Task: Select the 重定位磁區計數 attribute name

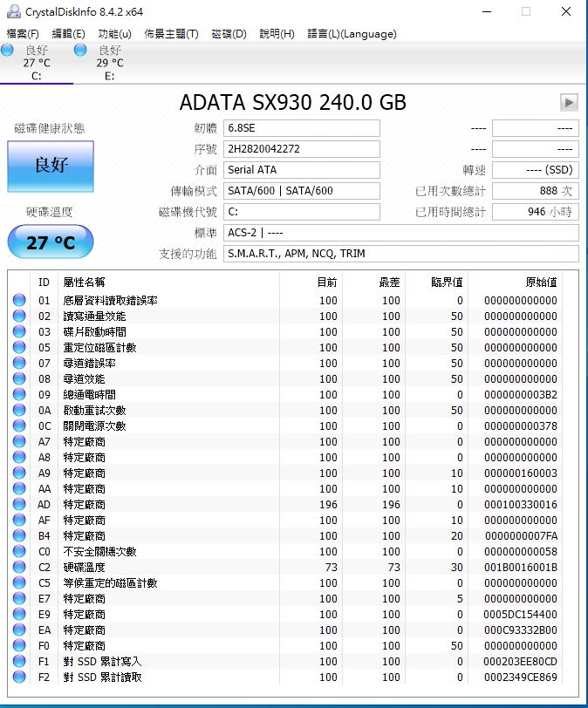Action: (99, 347)
